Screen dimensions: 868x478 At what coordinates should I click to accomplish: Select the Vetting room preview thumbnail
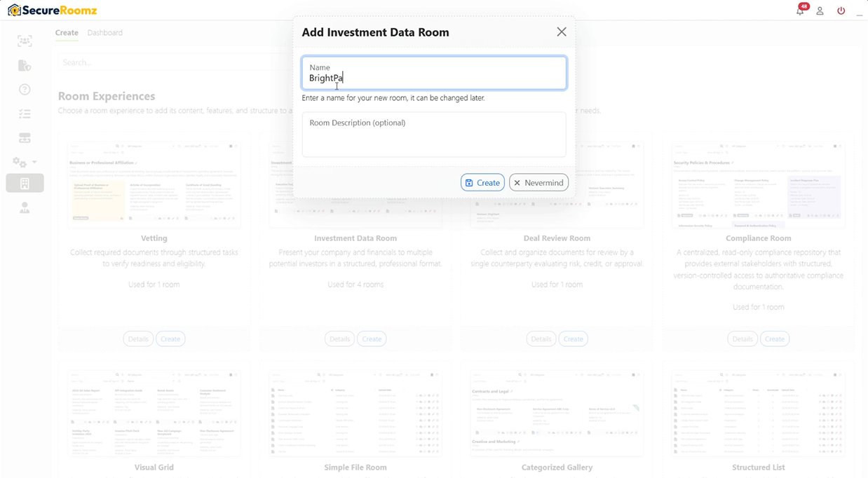coord(154,184)
